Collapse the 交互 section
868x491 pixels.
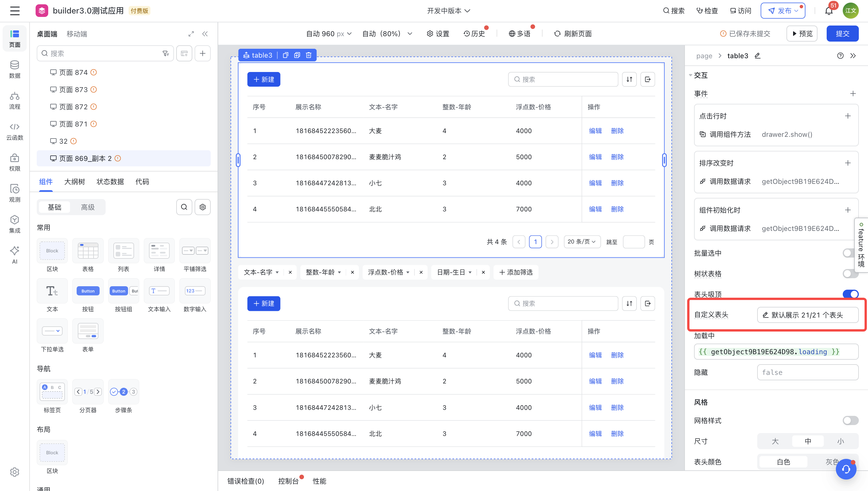[691, 75]
